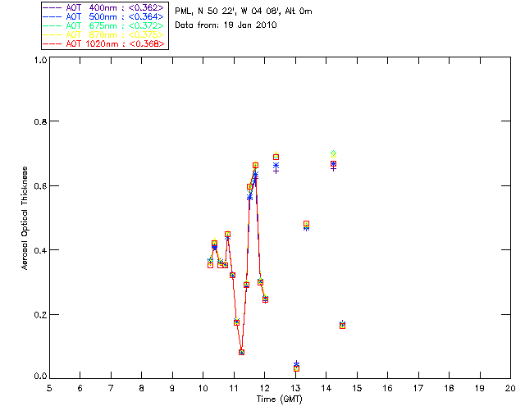
Task: Click the blue dashed line sample for 500nm
Action: [x=52, y=16]
